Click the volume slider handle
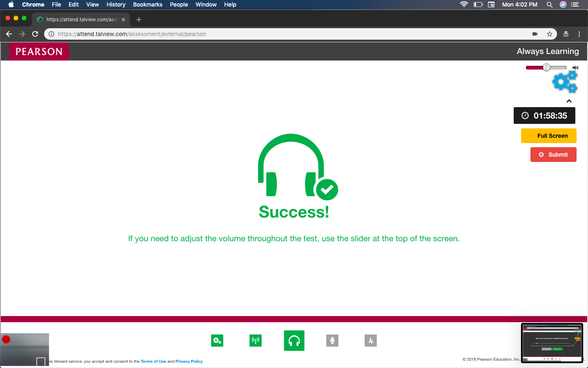The width and height of the screenshot is (588, 368). pyautogui.click(x=547, y=67)
